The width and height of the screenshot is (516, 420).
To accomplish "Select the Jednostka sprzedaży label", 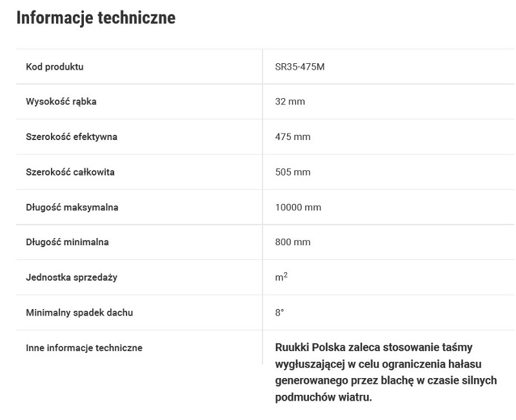I will [72, 277].
